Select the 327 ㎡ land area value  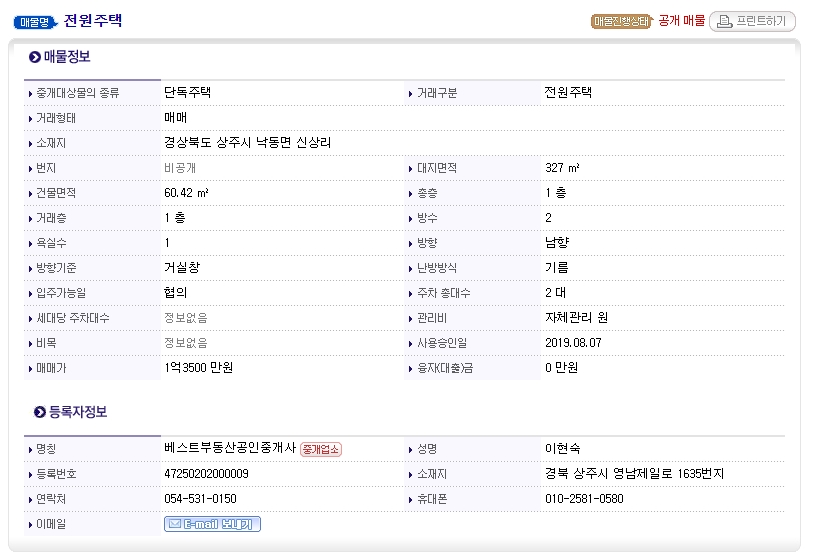(x=562, y=168)
